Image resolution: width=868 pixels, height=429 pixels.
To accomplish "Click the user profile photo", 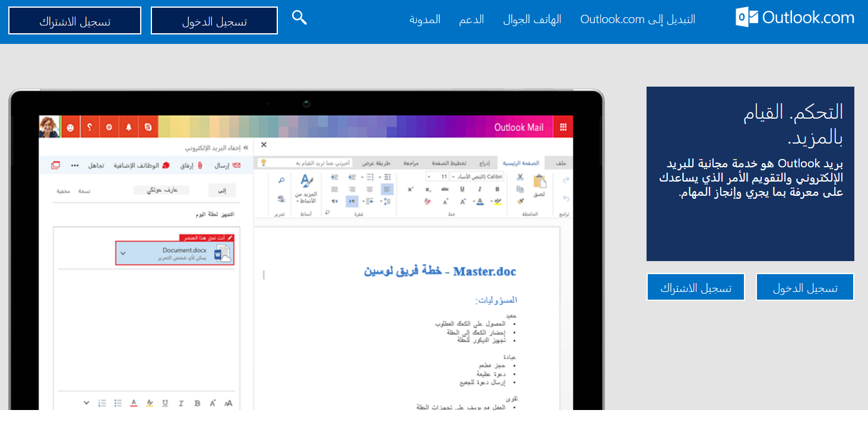I will click(x=49, y=127).
